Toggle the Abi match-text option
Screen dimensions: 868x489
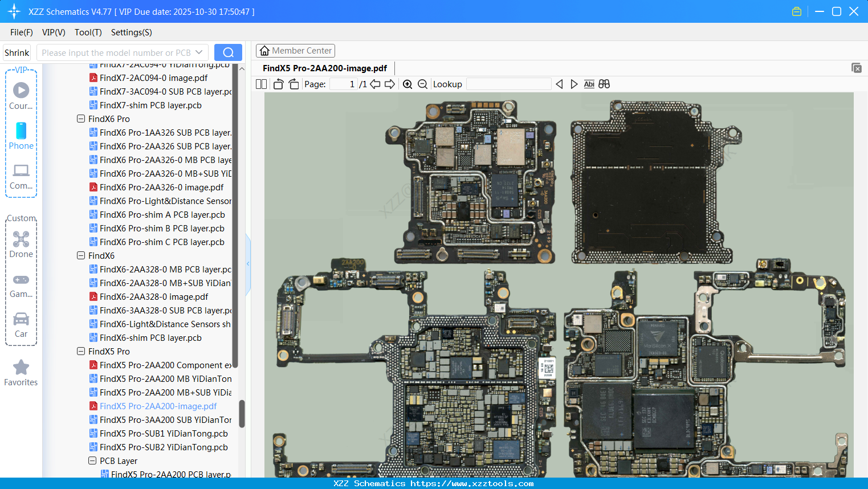click(589, 84)
